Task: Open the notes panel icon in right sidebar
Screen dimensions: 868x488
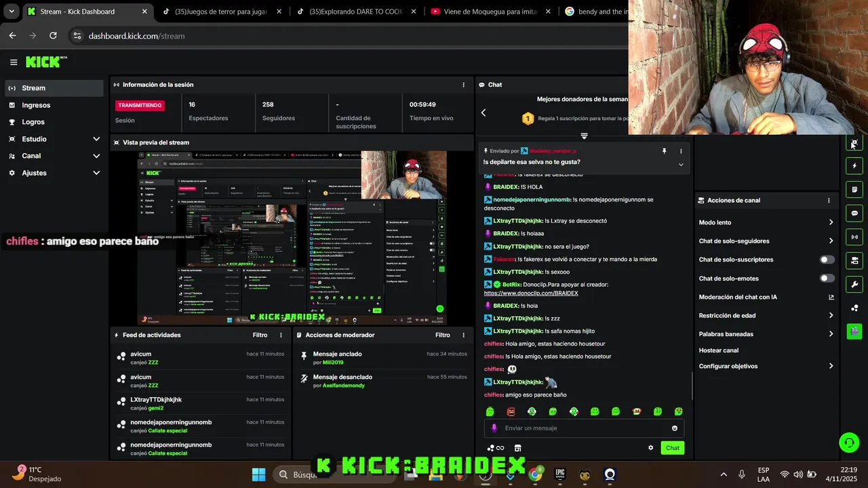Action: pos(854,190)
